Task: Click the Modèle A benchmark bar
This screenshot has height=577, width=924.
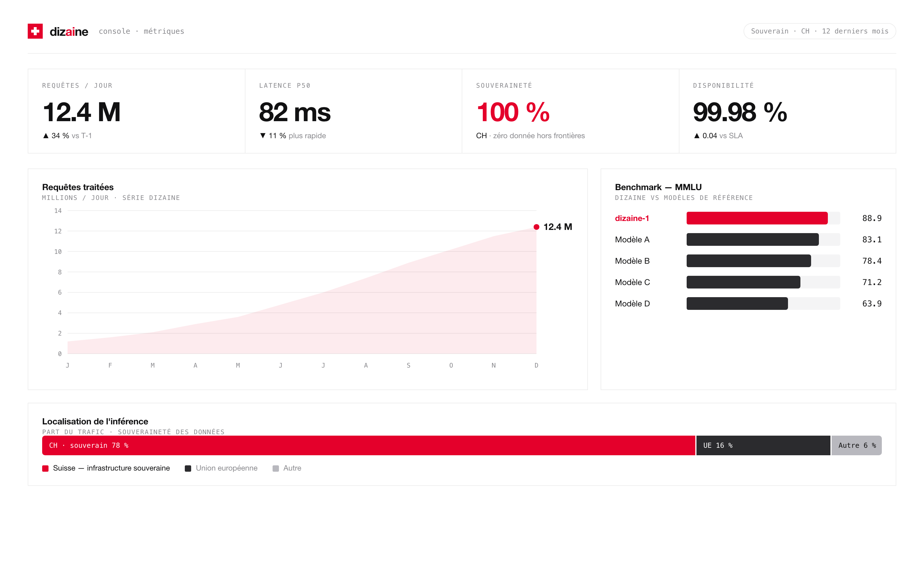Action: [x=752, y=240]
